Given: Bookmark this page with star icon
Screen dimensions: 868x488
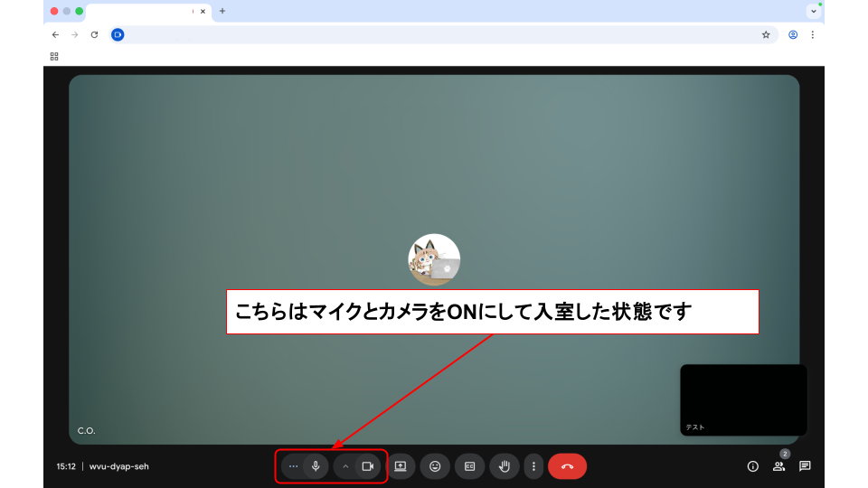Looking at the screenshot, I should point(766,34).
